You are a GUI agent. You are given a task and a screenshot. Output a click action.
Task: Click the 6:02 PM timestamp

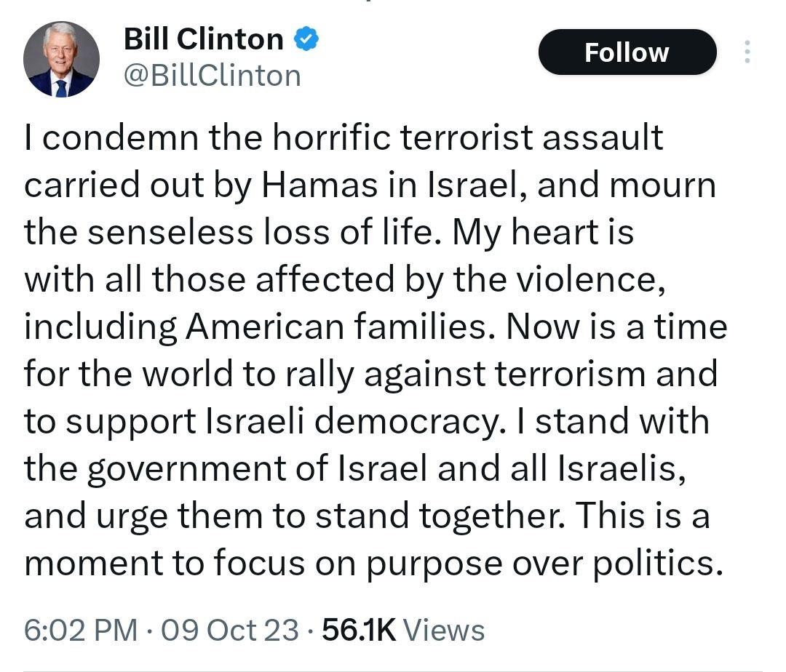pos(80,630)
